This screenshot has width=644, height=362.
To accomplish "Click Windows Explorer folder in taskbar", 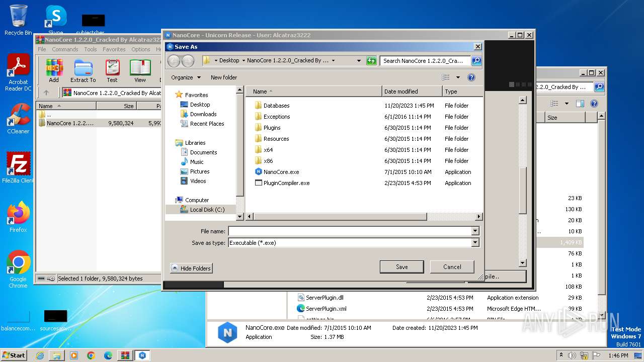I will coord(57,355).
